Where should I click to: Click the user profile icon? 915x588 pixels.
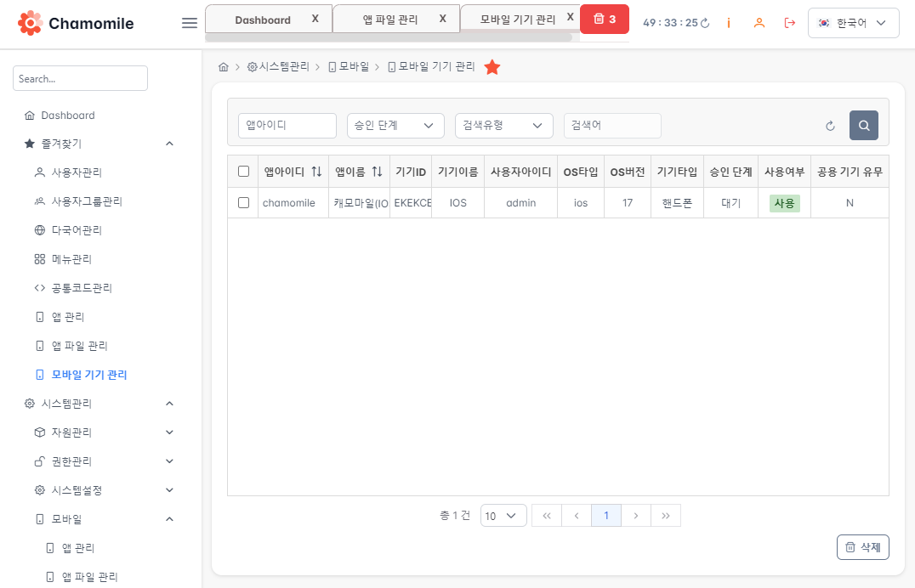(x=759, y=23)
